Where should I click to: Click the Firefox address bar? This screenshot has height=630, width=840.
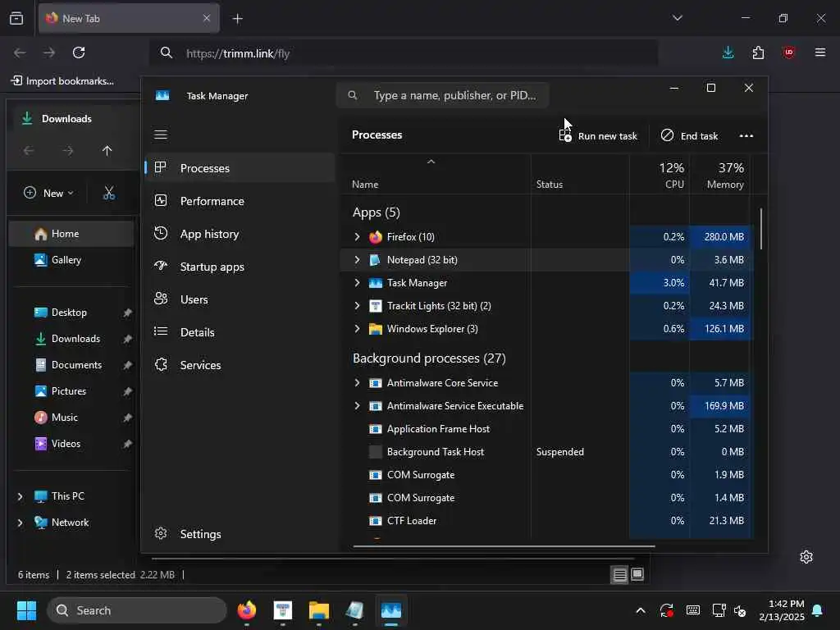(x=404, y=53)
